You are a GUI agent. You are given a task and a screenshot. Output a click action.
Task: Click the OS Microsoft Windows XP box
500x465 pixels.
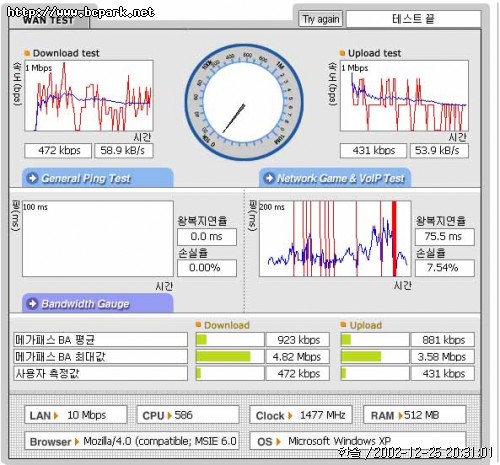click(x=358, y=441)
